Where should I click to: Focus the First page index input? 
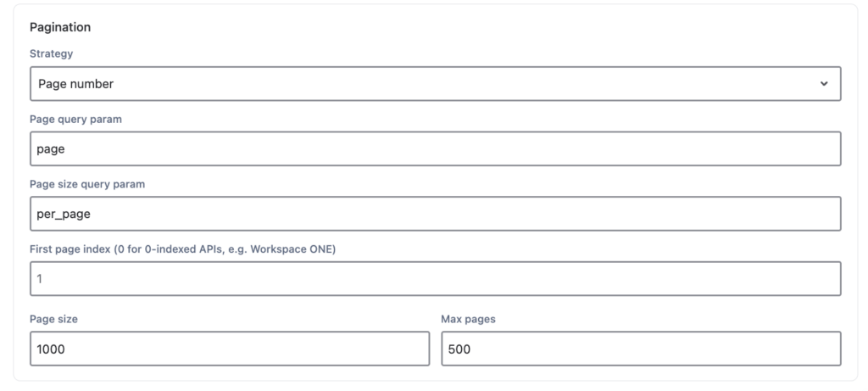(436, 278)
